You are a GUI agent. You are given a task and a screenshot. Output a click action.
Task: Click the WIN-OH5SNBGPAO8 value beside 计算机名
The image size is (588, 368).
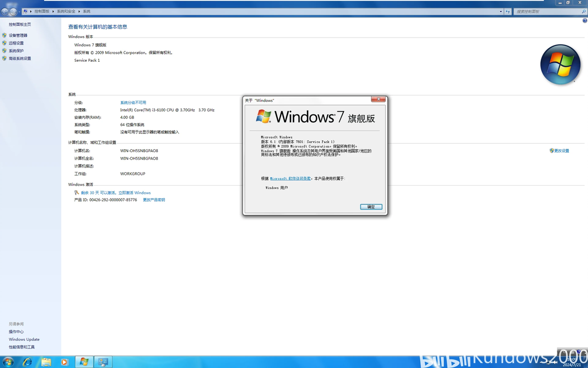[x=139, y=151]
